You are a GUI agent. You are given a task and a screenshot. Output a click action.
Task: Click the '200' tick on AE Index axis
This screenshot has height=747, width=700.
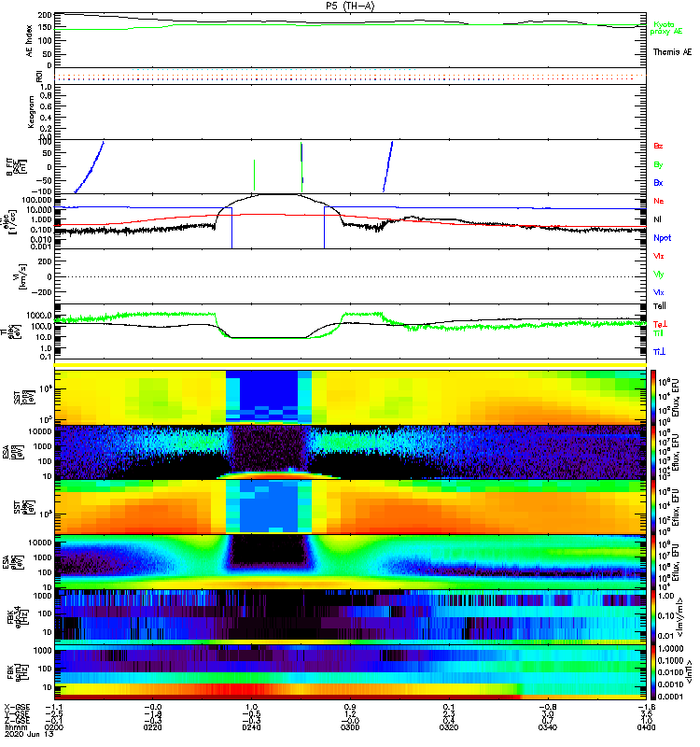click(x=45, y=15)
